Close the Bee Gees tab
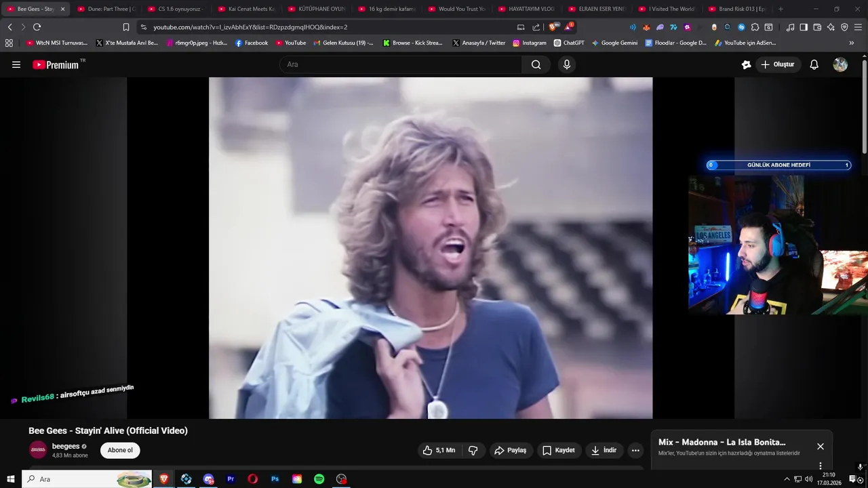This screenshot has height=488, width=868. 62,9
